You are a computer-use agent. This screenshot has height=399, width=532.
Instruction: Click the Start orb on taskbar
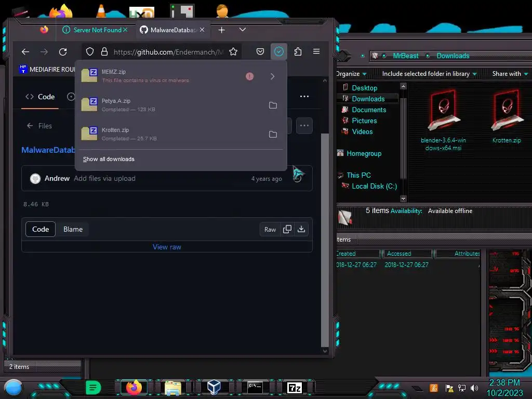pos(14,388)
